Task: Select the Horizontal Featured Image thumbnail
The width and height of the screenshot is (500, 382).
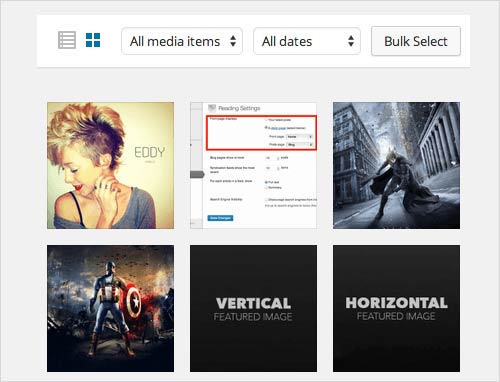Action: [x=396, y=308]
